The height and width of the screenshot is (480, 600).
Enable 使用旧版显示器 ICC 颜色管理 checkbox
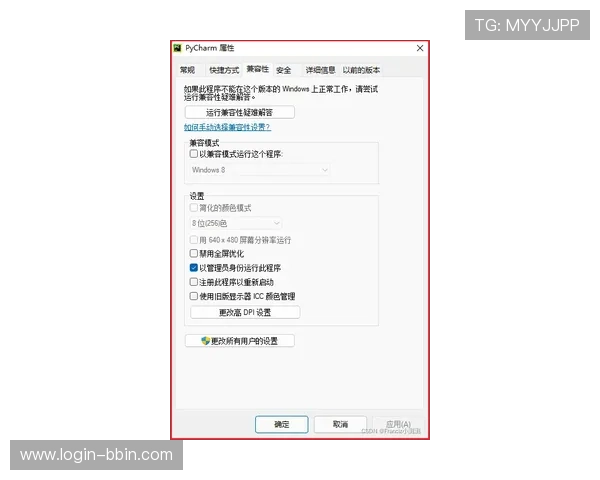pos(194,296)
